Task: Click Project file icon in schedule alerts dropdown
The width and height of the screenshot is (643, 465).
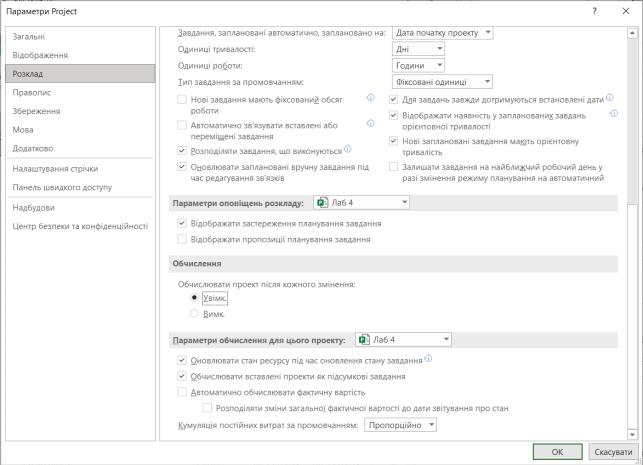Action: pyautogui.click(x=323, y=202)
